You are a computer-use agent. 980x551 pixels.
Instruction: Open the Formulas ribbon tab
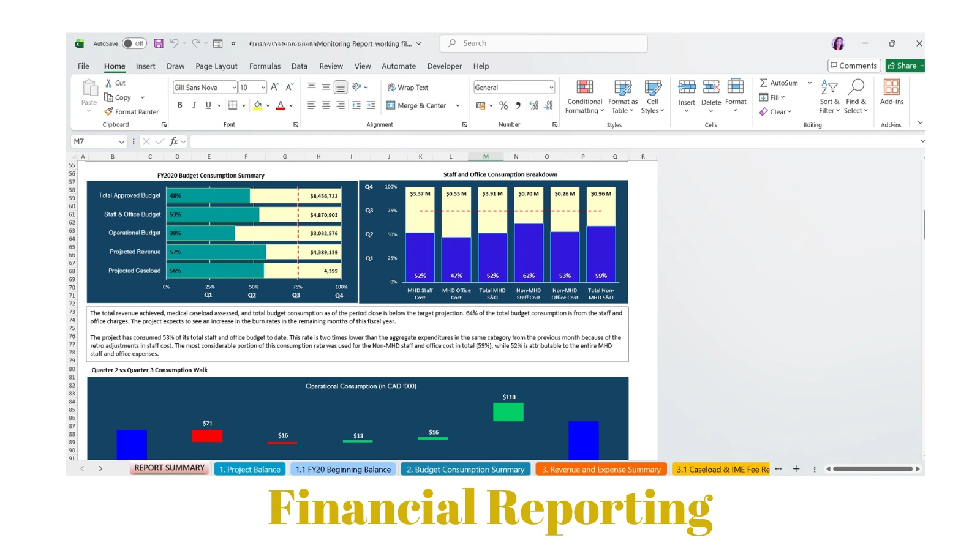(265, 66)
